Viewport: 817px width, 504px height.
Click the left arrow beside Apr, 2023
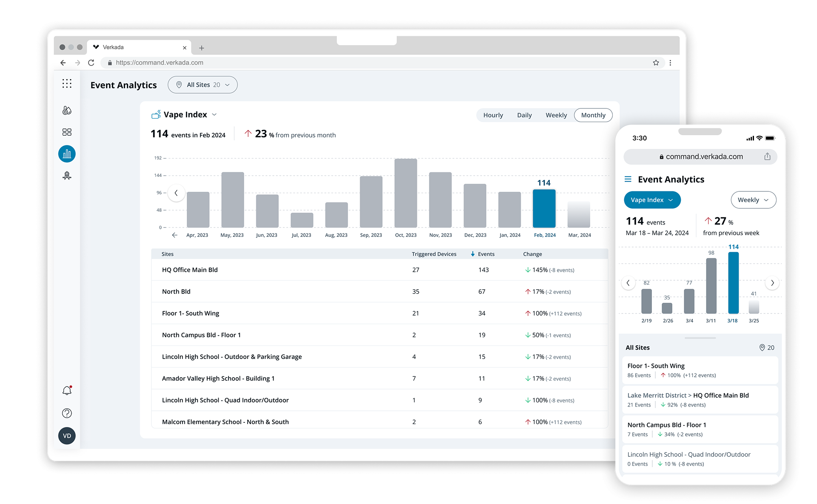pyautogui.click(x=174, y=235)
